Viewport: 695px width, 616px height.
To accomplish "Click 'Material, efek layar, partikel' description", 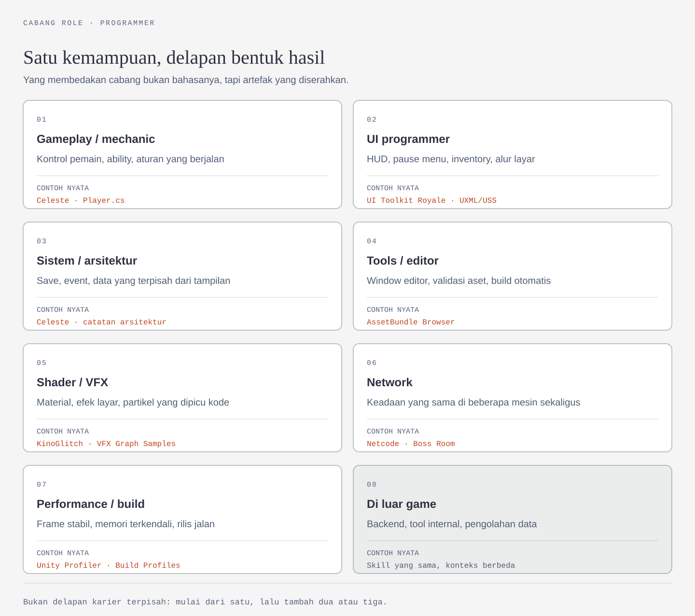I will [x=133, y=402].
